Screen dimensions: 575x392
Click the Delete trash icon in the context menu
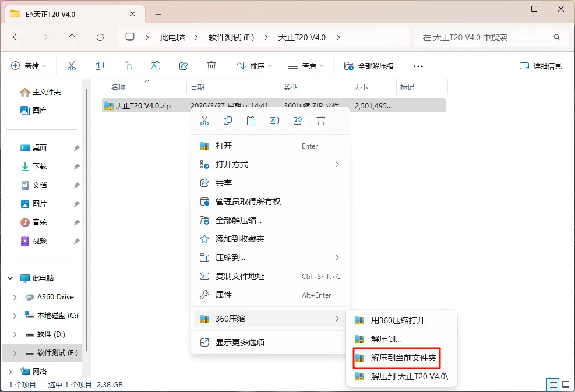(321, 121)
